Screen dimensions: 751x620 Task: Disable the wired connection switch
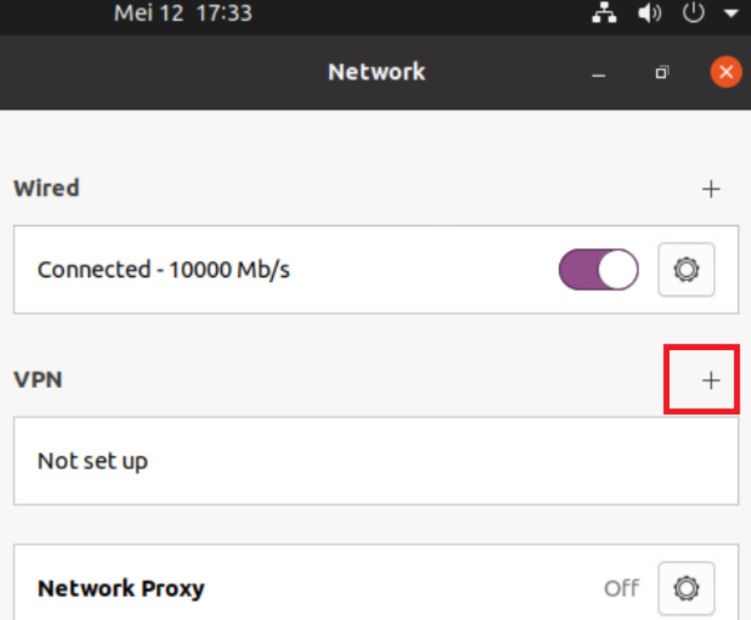598,270
